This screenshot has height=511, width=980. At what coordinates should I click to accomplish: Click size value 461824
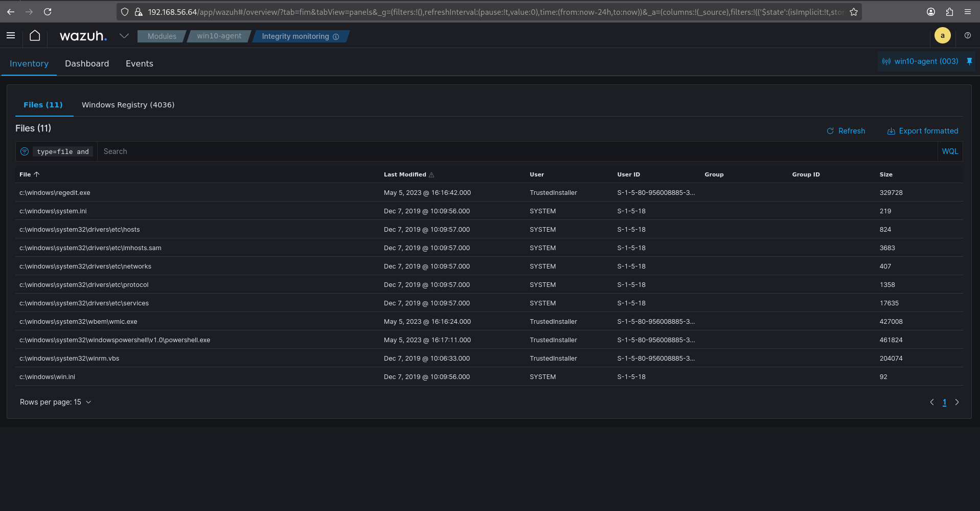(891, 340)
